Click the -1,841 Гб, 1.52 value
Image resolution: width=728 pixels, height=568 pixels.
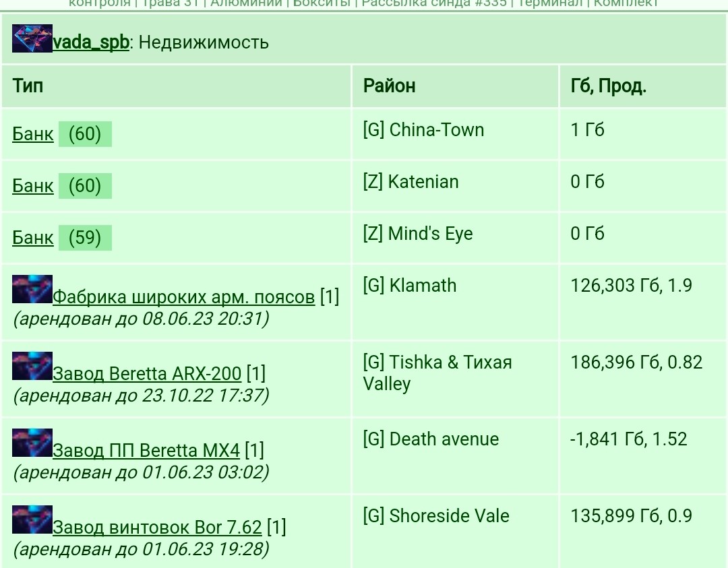click(x=629, y=439)
